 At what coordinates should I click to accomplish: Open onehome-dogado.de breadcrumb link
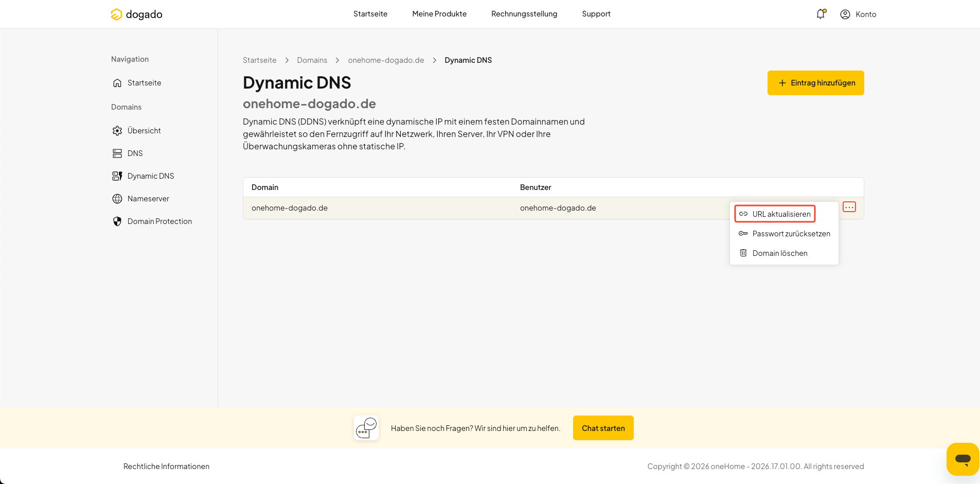click(x=386, y=60)
